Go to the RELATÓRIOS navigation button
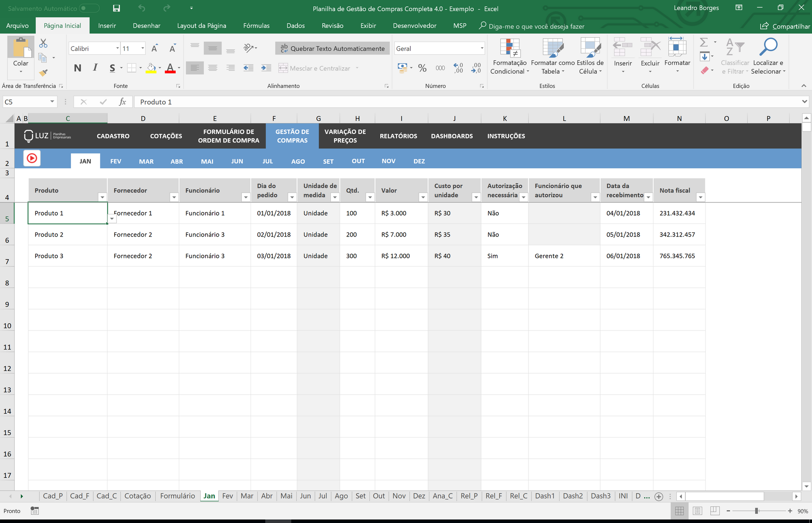Image resolution: width=812 pixels, height=523 pixels. tap(398, 136)
